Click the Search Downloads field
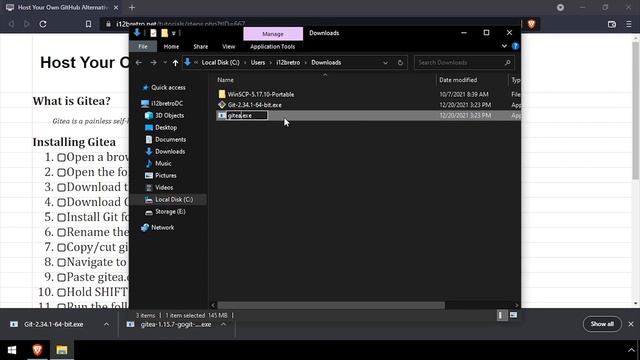This screenshot has width=640, height=360. pos(464,62)
